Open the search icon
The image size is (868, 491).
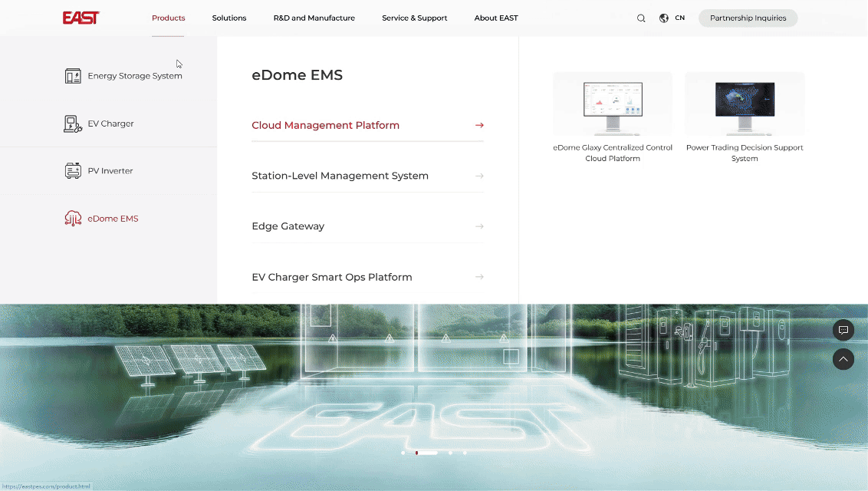[x=641, y=18]
